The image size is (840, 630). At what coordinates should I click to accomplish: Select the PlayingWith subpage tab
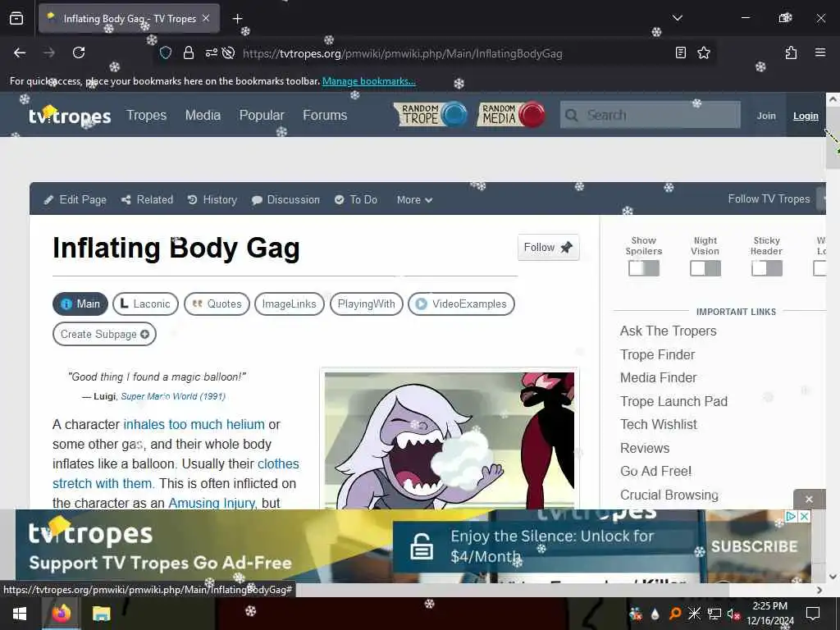click(x=367, y=304)
